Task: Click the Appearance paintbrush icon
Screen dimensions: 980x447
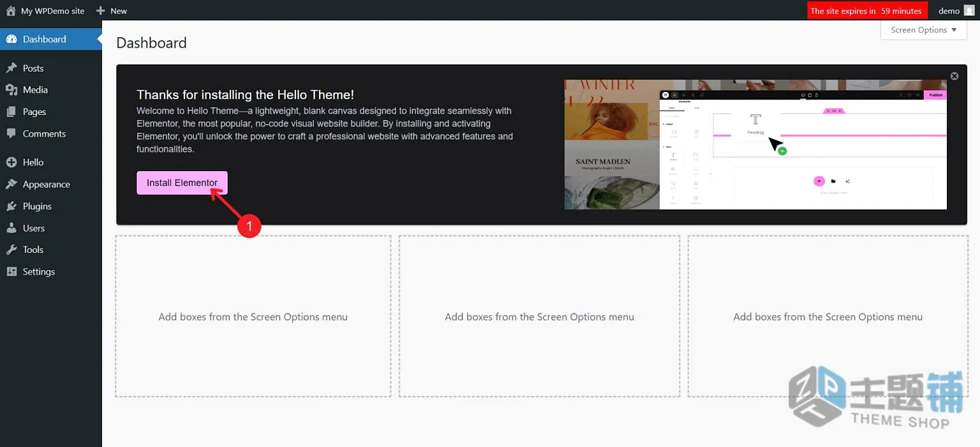Action: (x=11, y=185)
